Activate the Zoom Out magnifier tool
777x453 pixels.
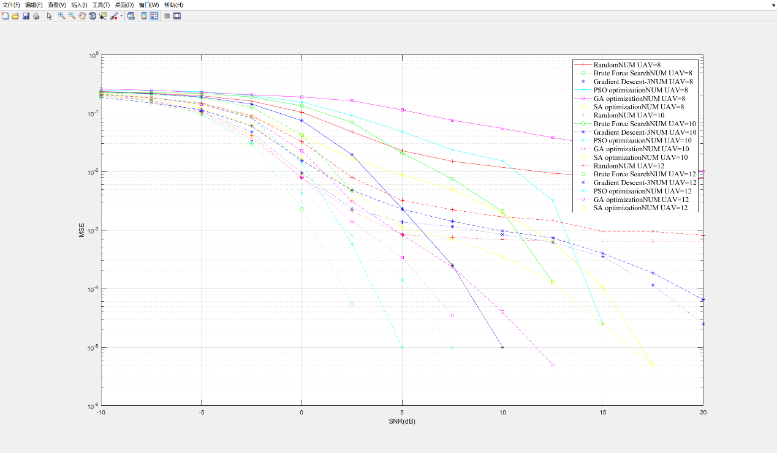[x=72, y=16]
